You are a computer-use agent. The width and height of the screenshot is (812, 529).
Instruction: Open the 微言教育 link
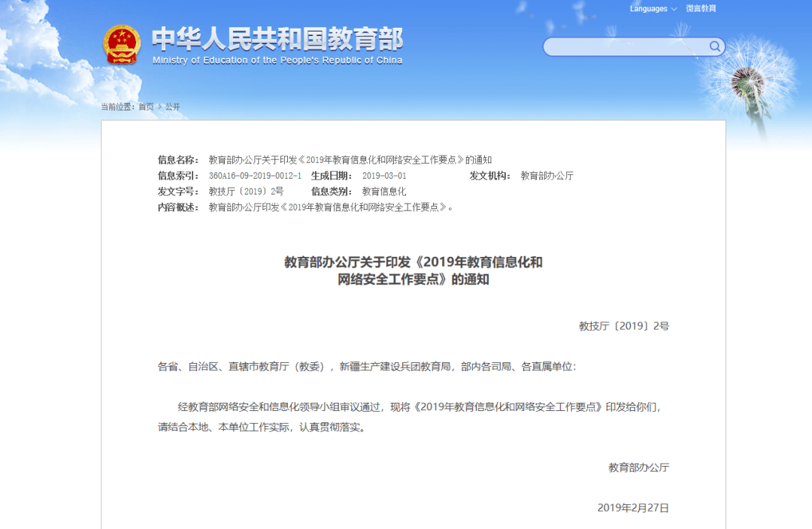[x=701, y=9]
